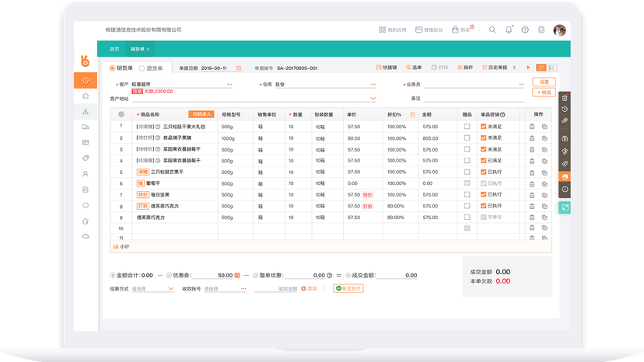Screen dimensions: 644x362
Task: Click 添加 payment link
Action: coord(309,288)
